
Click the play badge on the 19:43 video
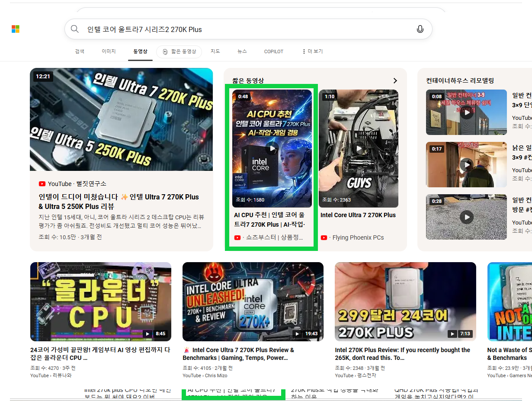[297, 334]
